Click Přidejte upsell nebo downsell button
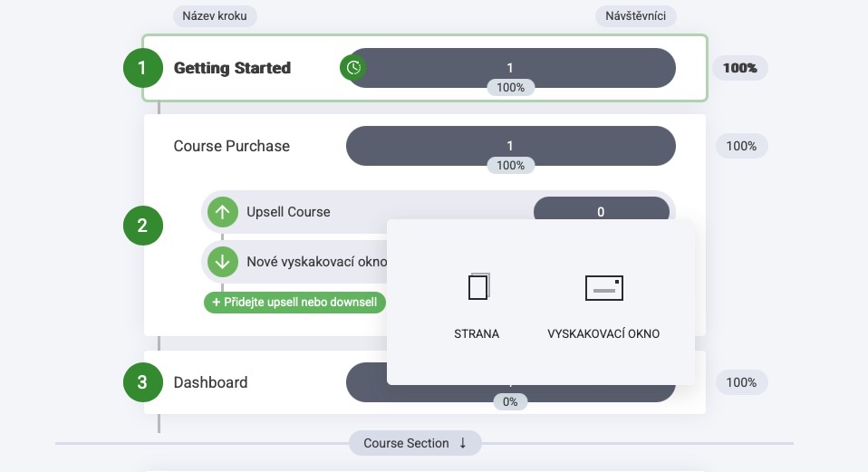868x472 pixels. pos(294,303)
